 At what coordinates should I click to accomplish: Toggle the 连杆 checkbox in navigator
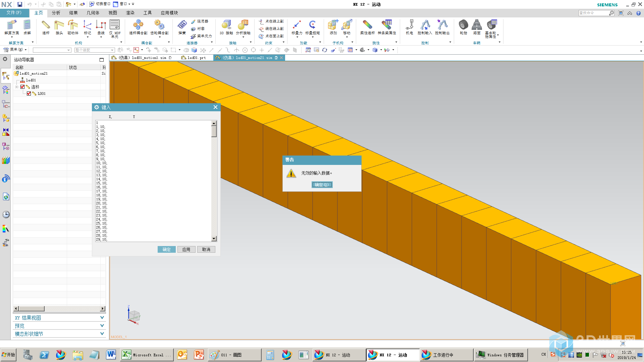point(22,87)
